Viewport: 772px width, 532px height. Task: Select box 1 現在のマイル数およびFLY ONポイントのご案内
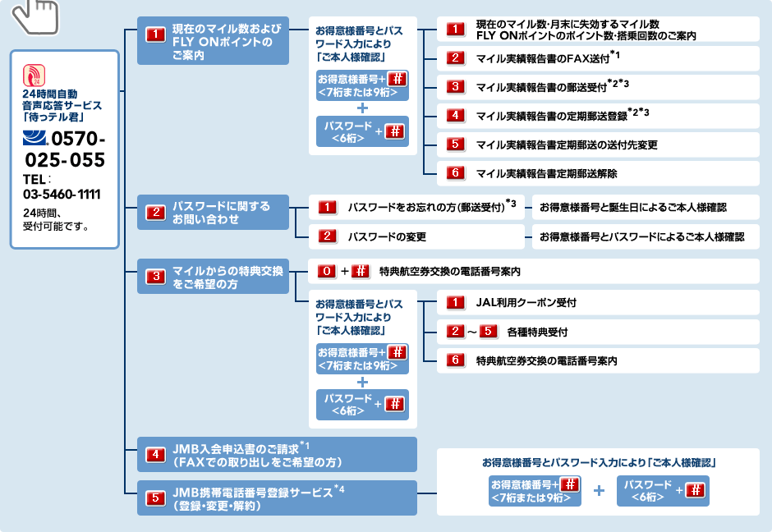(x=213, y=41)
